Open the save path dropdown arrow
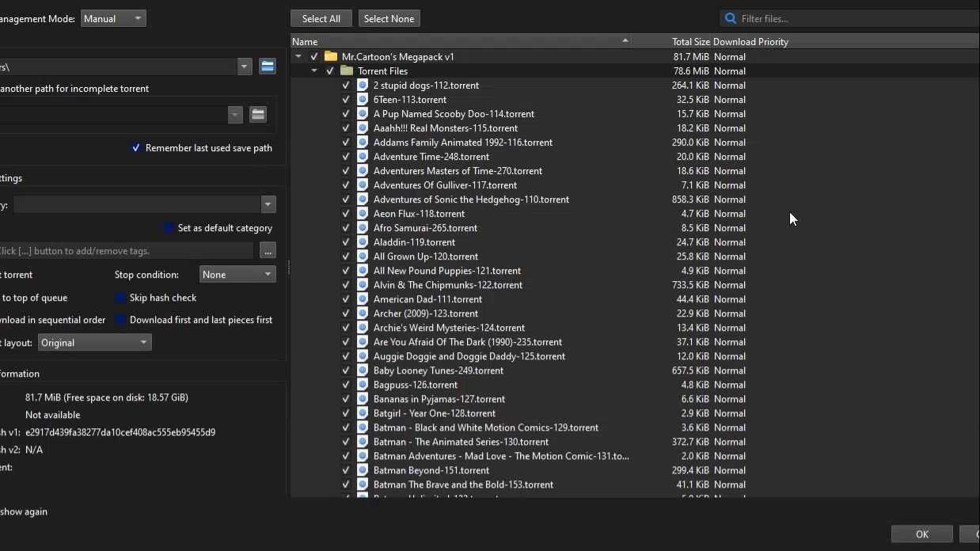The width and height of the screenshot is (980, 551). pos(245,66)
